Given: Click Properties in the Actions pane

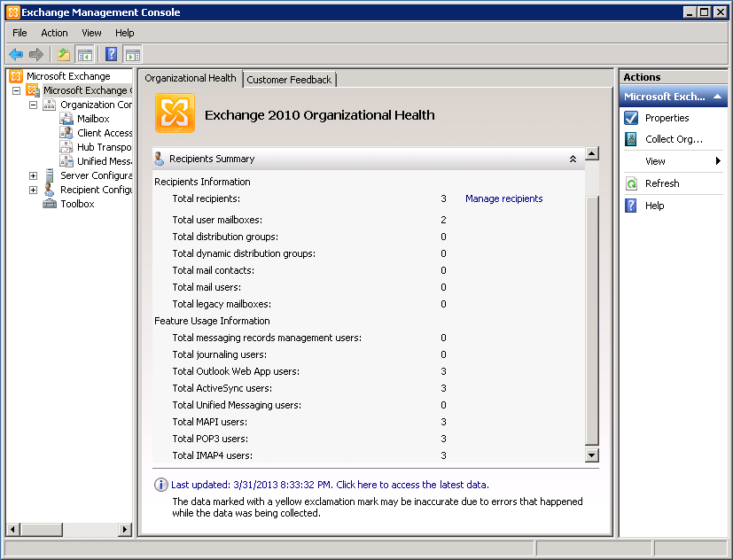Looking at the screenshot, I should tap(667, 118).
